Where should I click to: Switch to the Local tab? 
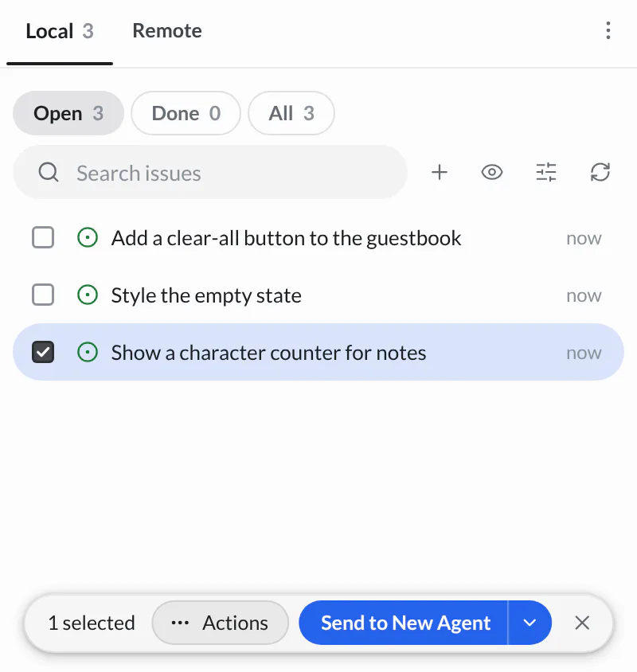click(x=60, y=31)
